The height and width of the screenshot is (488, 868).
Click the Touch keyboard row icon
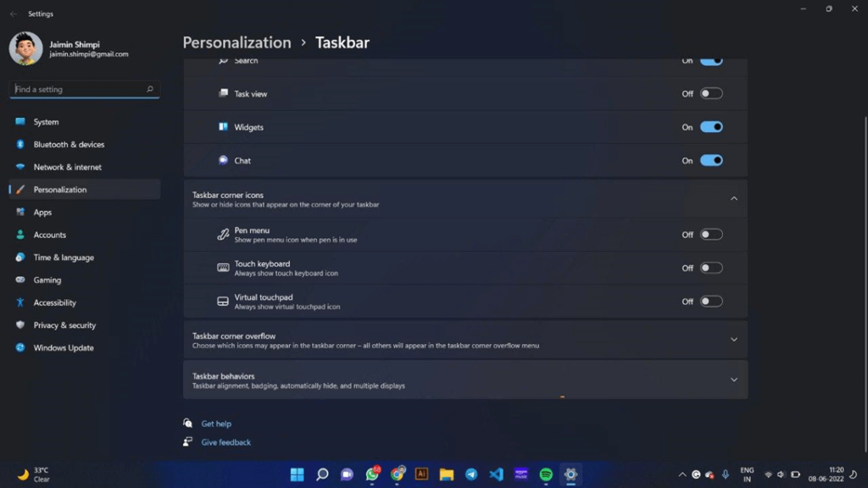pyautogui.click(x=223, y=268)
